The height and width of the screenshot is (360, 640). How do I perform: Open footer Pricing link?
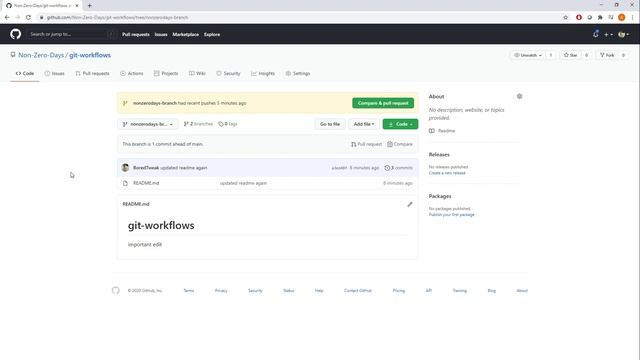[x=399, y=291]
